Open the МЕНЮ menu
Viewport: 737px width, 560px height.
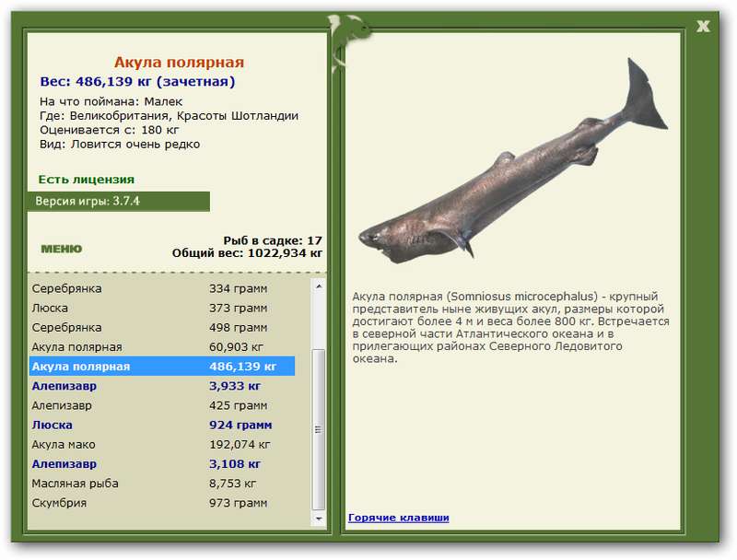point(62,249)
